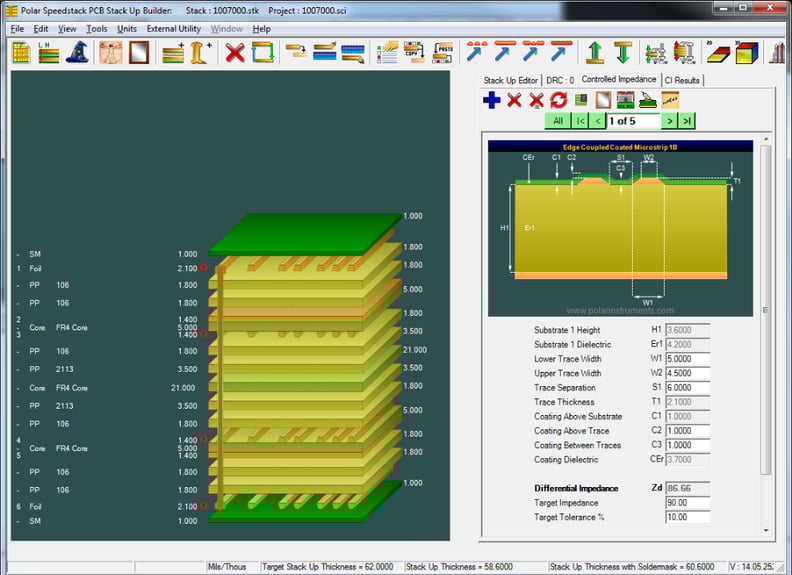
Task: Click the Paste layer toolbar icon
Action: [x=443, y=53]
